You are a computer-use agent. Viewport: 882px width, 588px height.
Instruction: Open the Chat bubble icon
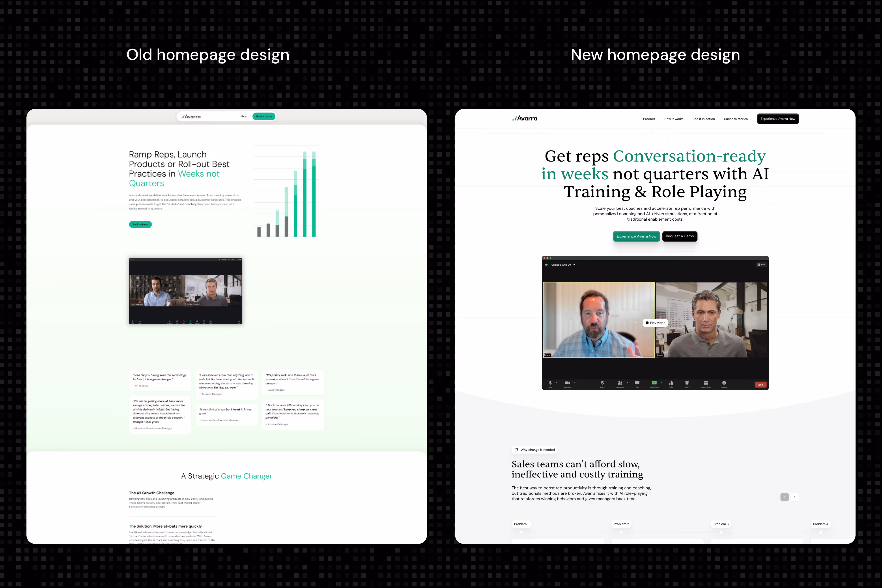click(x=637, y=383)
